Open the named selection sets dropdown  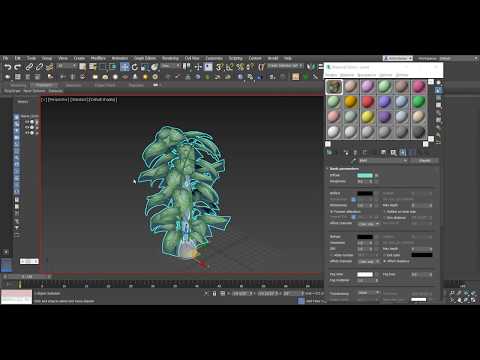[x=285, y=66]
